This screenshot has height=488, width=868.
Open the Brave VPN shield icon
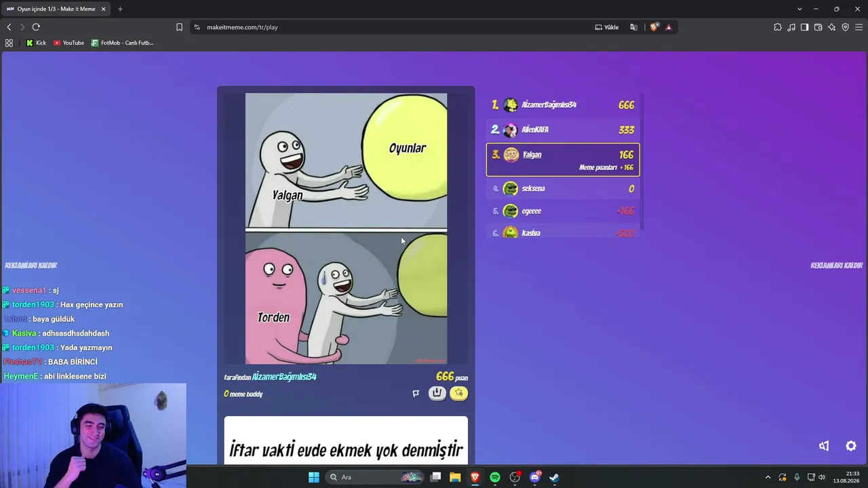[845, 27]
